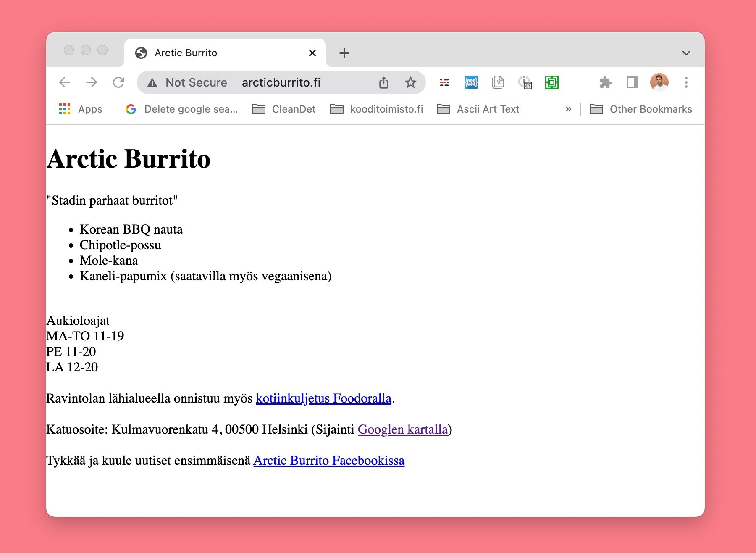Click the PE 11-20 hours line
This screenshot has height=553, width=756.
point(71,352)
